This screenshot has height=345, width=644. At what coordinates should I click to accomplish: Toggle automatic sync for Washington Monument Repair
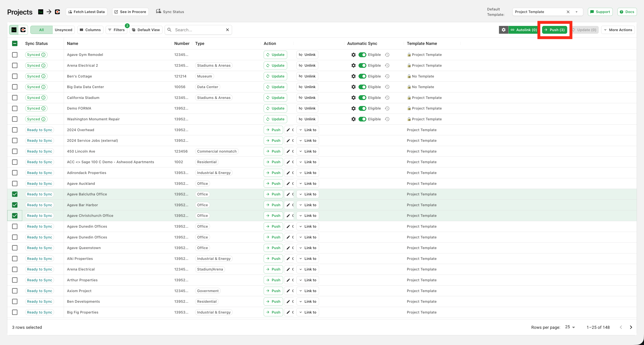coord(362,119)
